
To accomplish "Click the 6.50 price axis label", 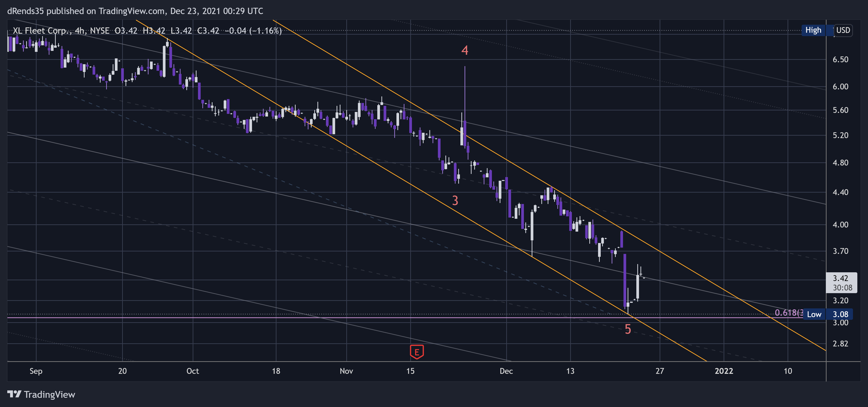I will 840,59.
